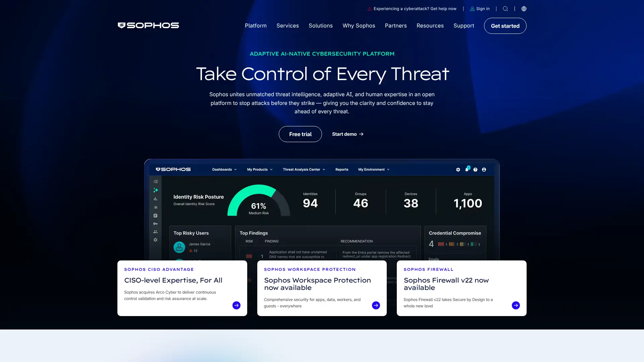Image resolution: width=644 pixels, height=362 pixels.
Task: Select the AI sparkle sidebar icon
Action: [156, 190]
